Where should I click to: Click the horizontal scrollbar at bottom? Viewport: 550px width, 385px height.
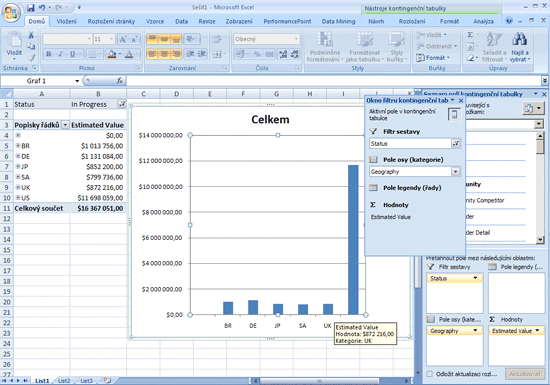click(319, 381)
